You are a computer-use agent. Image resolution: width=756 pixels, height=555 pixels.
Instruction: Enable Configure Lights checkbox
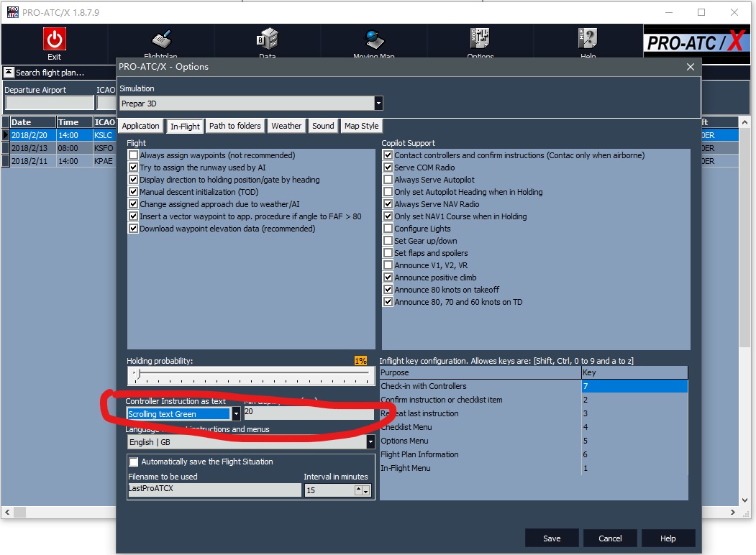point(388,229)
